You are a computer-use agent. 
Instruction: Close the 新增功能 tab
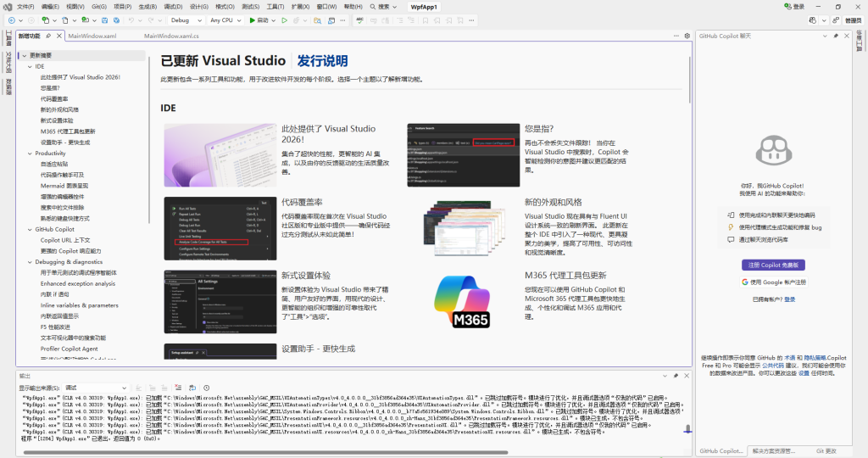pos(58,36)
